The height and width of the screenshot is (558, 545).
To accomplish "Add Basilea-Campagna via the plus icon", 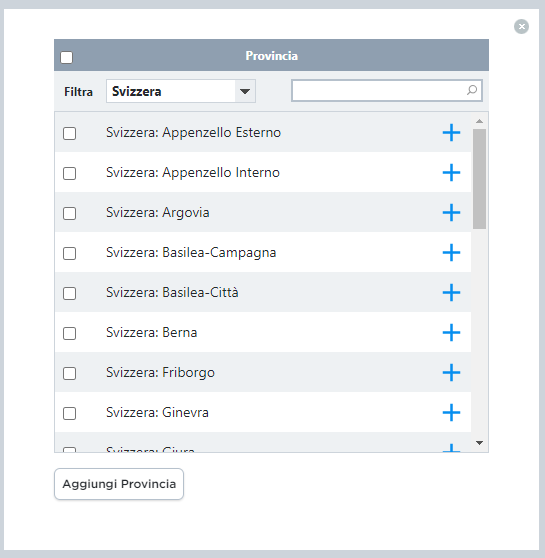I will 451,253.
